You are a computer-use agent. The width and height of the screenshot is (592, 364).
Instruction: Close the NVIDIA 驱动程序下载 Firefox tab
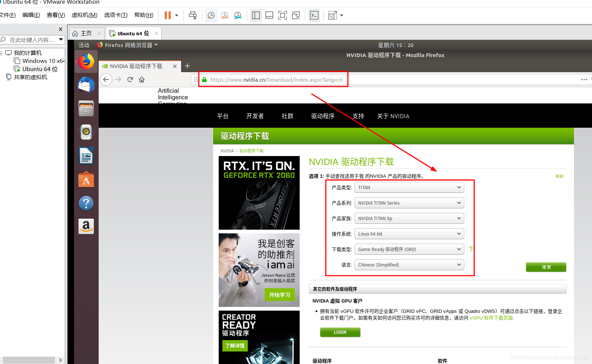pos(175,66)
